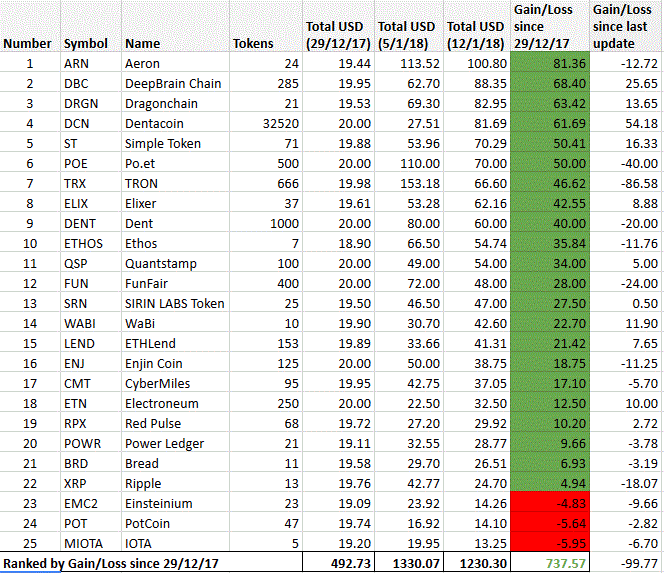
Task: Click the DeepBrain Chain name cell
Action: pyautogui.click(x=176, y=83)
